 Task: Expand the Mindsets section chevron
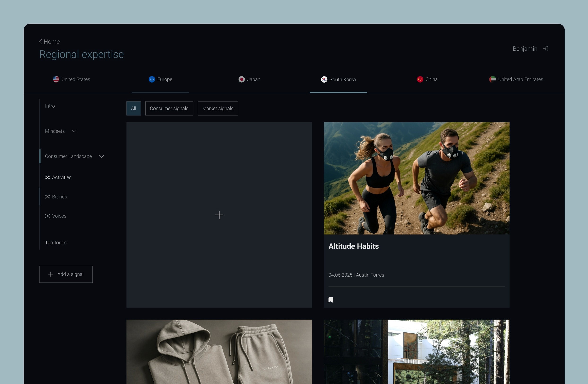click(x=74, y=131)
